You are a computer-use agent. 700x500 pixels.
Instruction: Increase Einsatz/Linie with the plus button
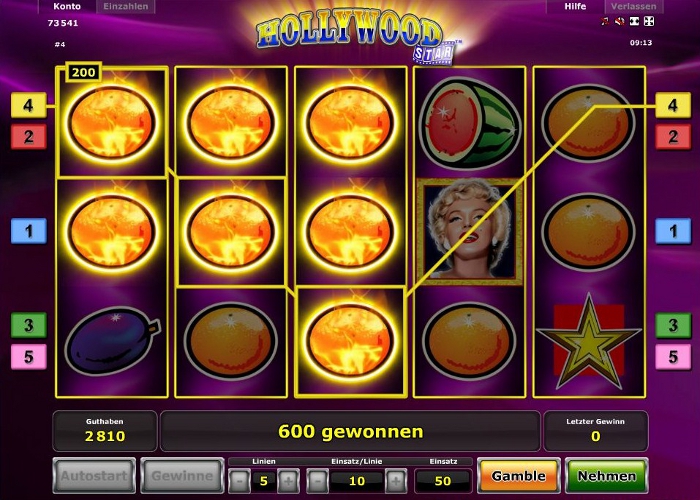point(396,481)
